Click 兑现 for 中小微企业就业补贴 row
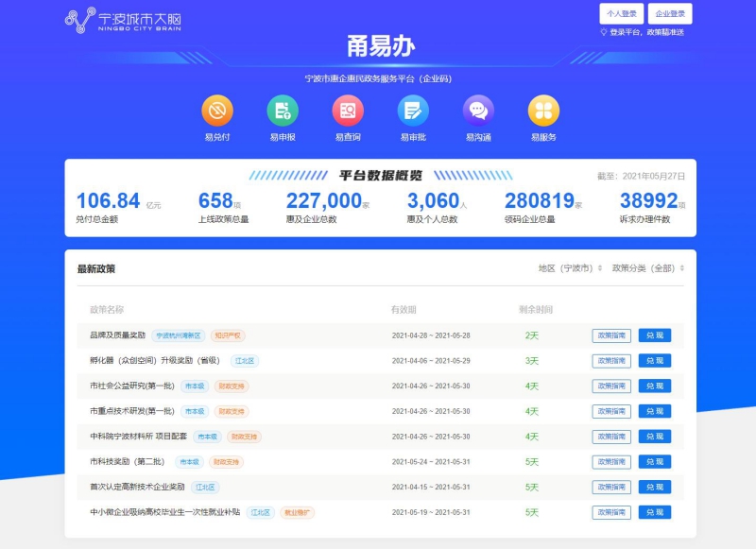756x549 pixels. tap(655, 512)
